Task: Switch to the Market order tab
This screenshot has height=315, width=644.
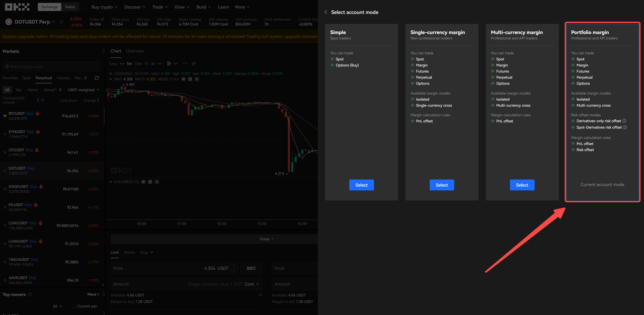Action: 129,253
